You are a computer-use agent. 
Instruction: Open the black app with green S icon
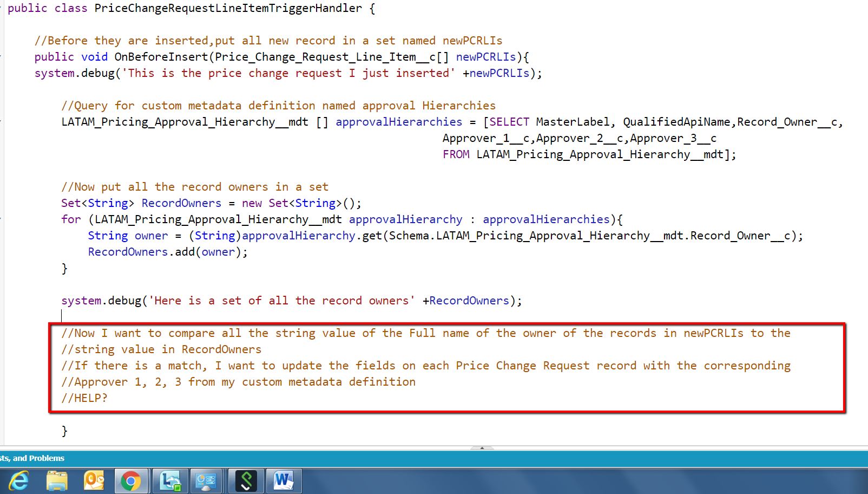pyautogui.click(x=246, y=480)
